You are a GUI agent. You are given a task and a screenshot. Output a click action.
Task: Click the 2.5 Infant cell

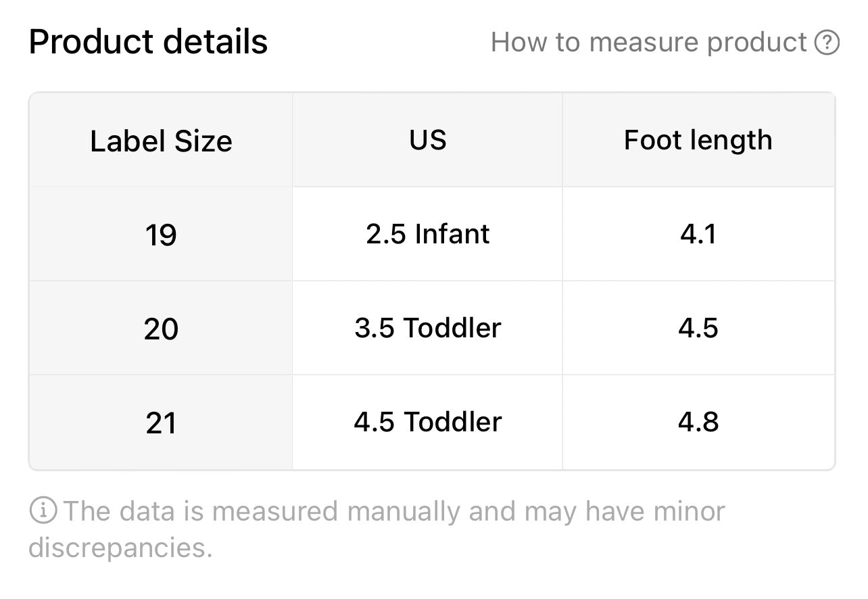click(x=427, y=235)
